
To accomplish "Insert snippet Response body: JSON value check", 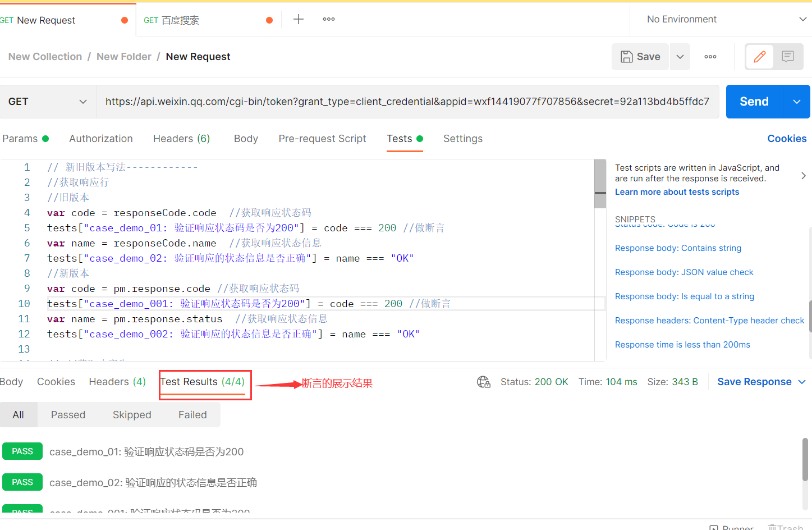I will 684,272.
